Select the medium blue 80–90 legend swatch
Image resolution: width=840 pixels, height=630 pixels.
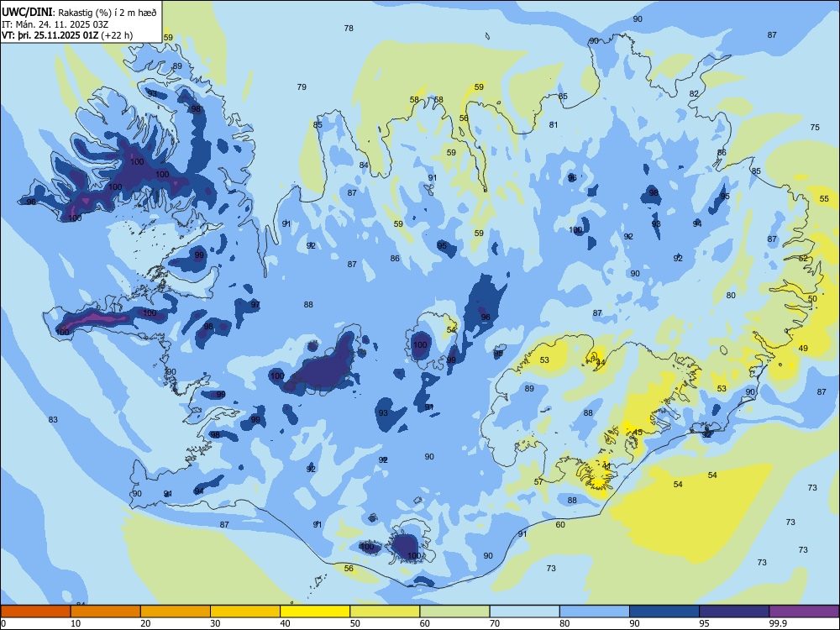pos(595,612)
